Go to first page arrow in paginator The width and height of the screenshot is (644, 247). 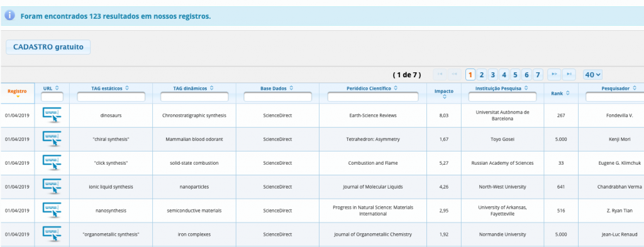[x=440, y=74]
